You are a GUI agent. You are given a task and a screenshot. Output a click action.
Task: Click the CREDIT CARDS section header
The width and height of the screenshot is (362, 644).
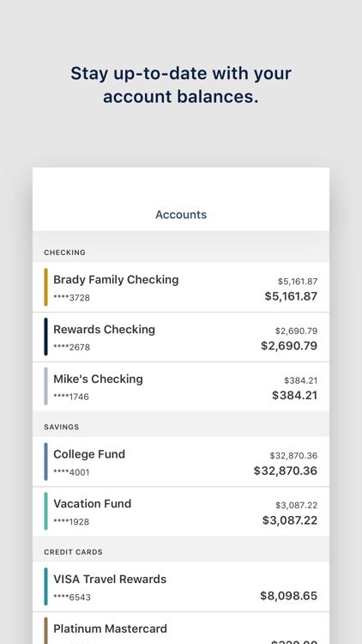pos(74,552)
